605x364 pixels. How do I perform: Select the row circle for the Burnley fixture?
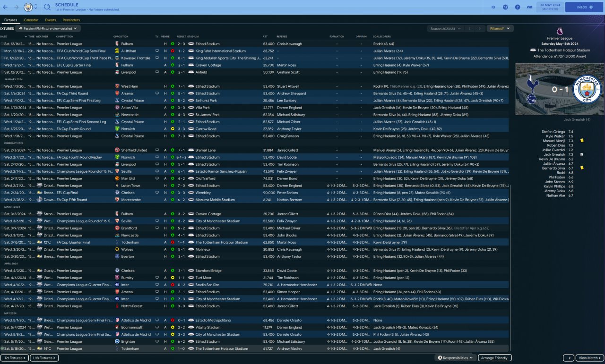click(2, 278)
